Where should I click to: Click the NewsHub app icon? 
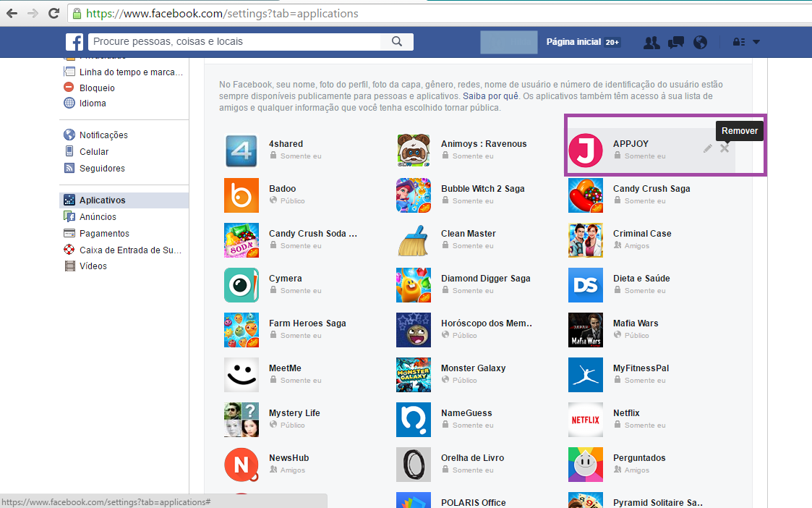pos(242,465)
